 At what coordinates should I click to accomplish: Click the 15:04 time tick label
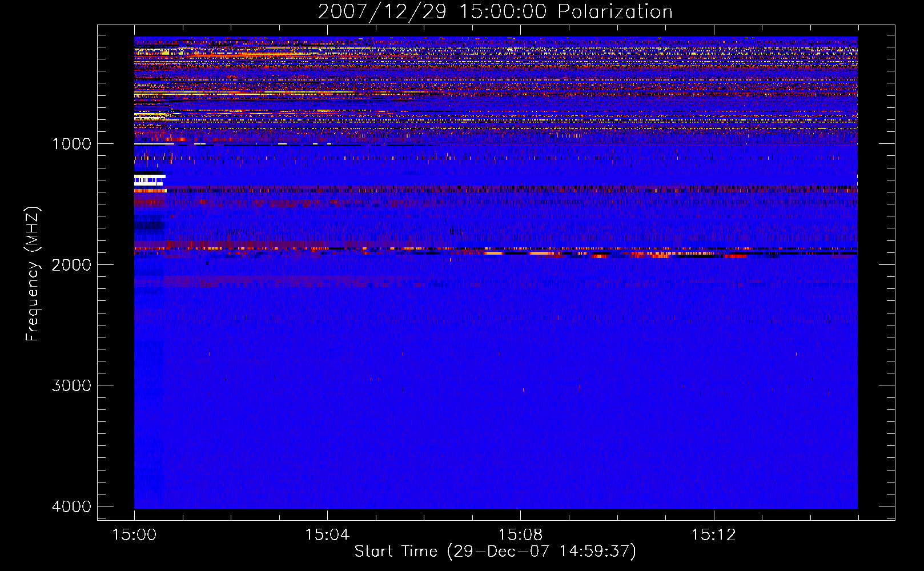point(327,534)
